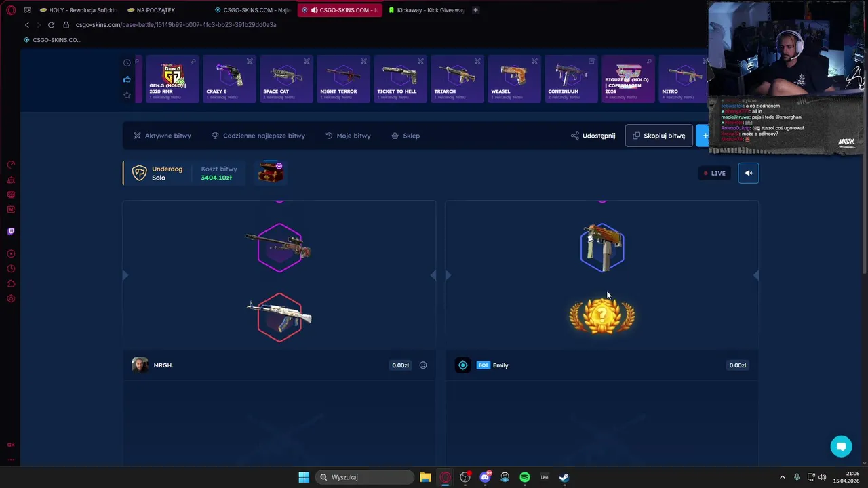
Task: Show hidden tray icons chevron
Action: point(782,477)
